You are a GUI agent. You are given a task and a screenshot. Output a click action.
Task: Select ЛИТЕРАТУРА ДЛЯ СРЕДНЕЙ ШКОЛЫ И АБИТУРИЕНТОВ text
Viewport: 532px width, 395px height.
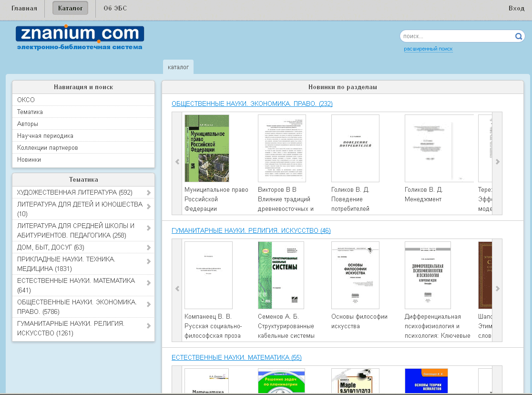point(76,230)
